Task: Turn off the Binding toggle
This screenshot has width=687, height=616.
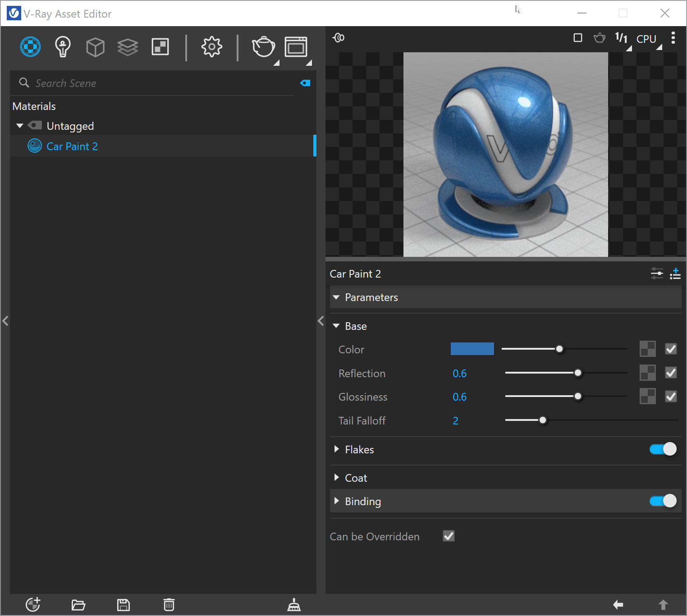Action: 663,501
